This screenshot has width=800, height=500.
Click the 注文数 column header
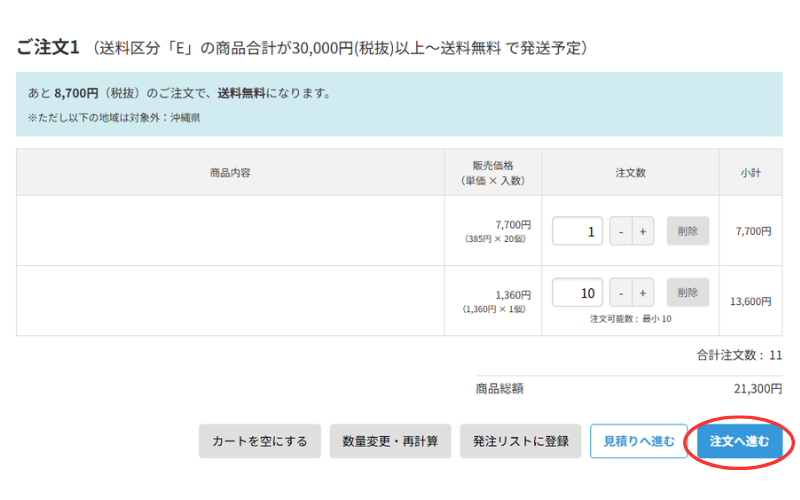630,173
